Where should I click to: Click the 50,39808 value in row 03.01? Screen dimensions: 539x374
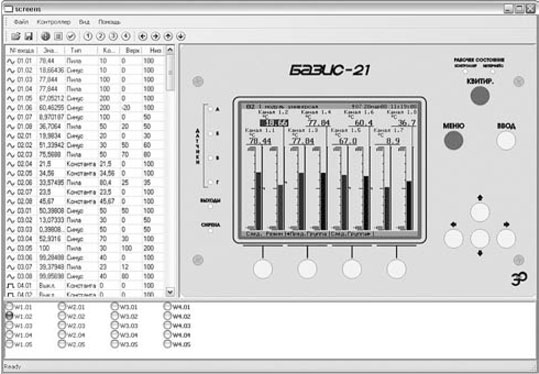click(x=51, y=211)
